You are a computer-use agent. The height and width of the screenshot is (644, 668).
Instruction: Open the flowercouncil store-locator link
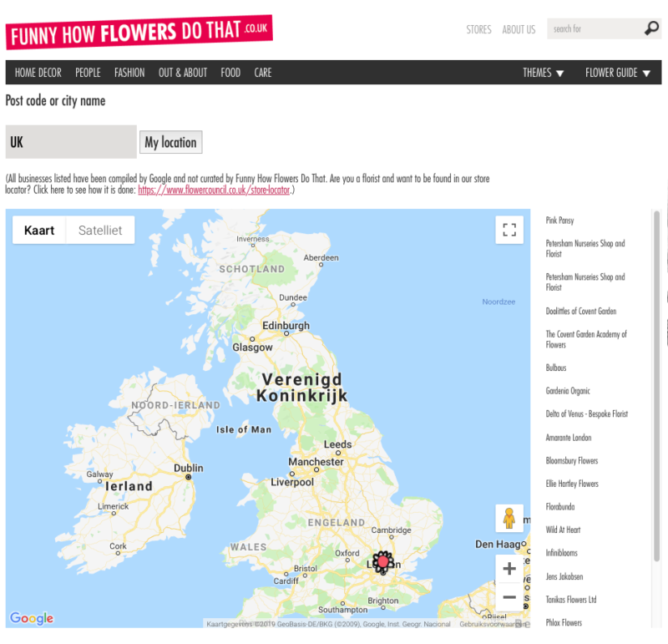[x=214, y=190]
